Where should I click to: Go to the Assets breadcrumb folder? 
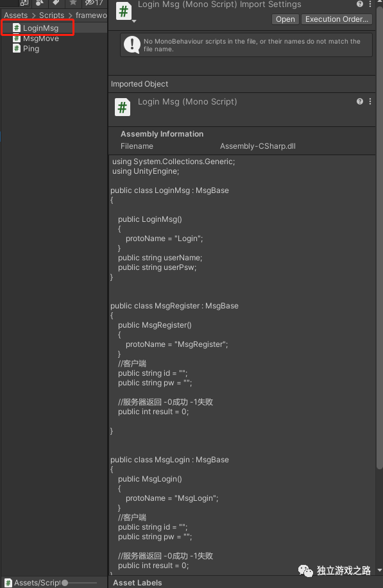(x=16, y=15)
